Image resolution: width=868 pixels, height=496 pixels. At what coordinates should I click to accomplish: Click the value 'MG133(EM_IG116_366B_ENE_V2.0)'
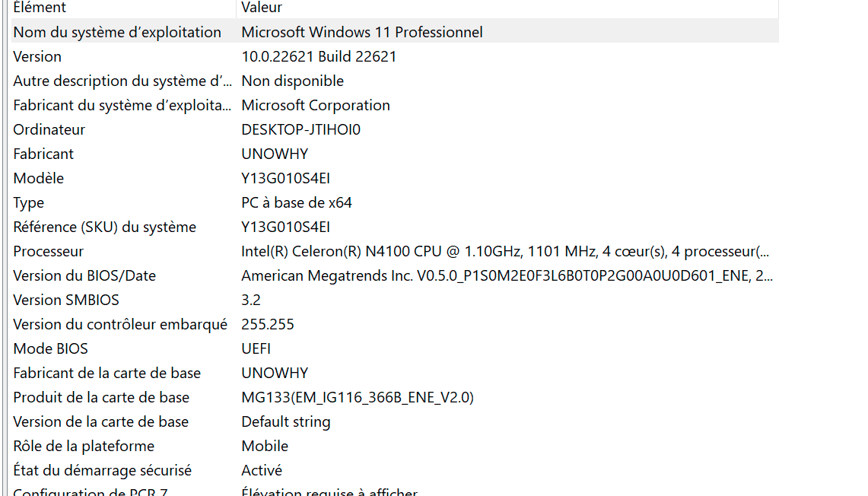click(x=358, y=397)
